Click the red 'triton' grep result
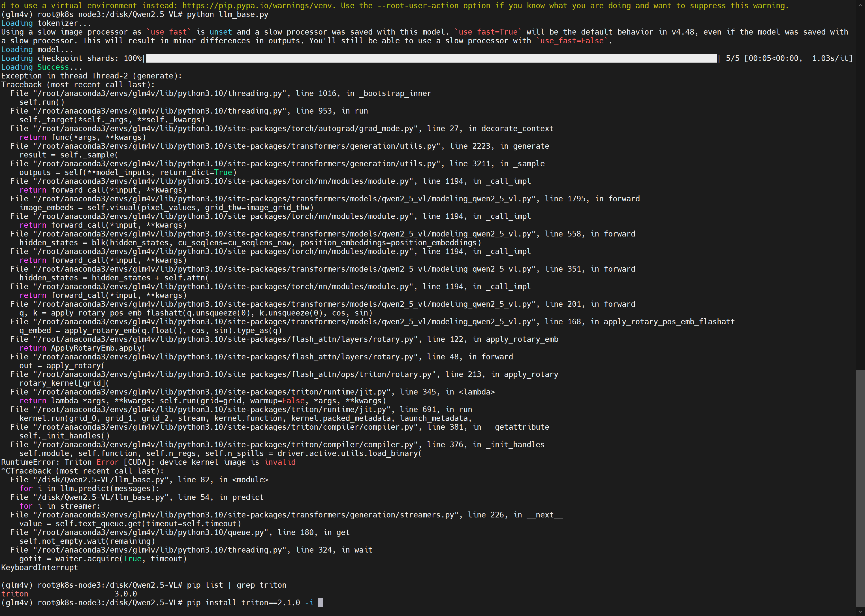Screen dimensions: 865x616 (x=15, y=594)
